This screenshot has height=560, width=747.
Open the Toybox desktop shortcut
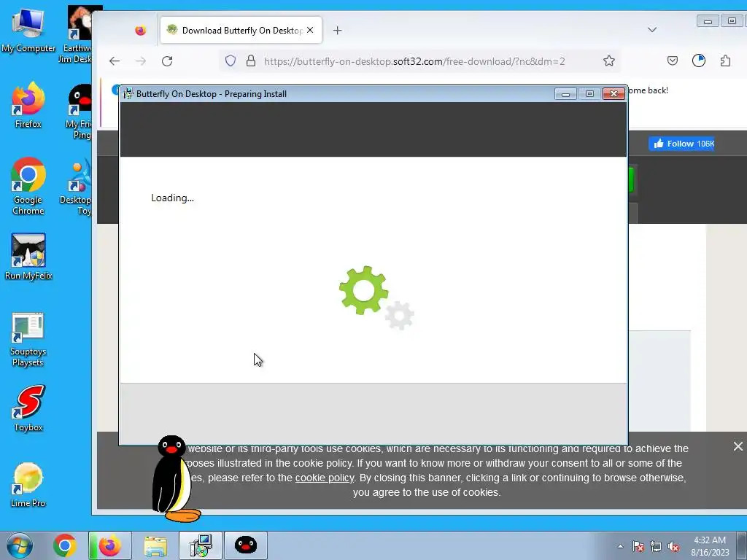pos(28,408)
